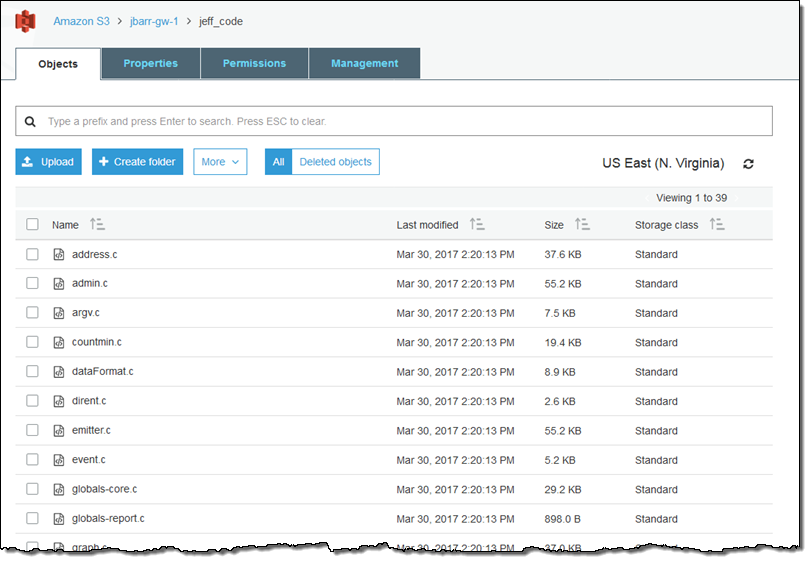Click the file icon for address.c
Image resolution: width=810 pixels, height=562 pixels.
point(59,255)
